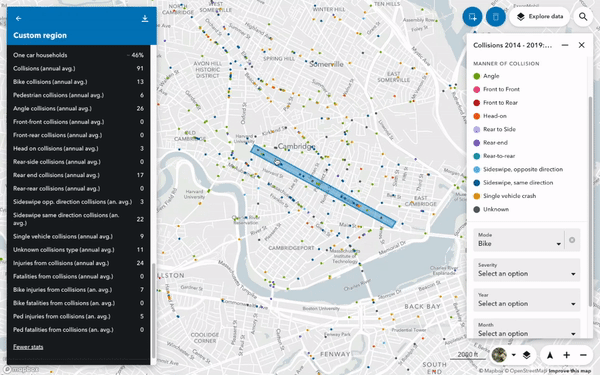Select the Head on collisions (annual avg.) row
This screenshot has height=375, width=600.
78,148
